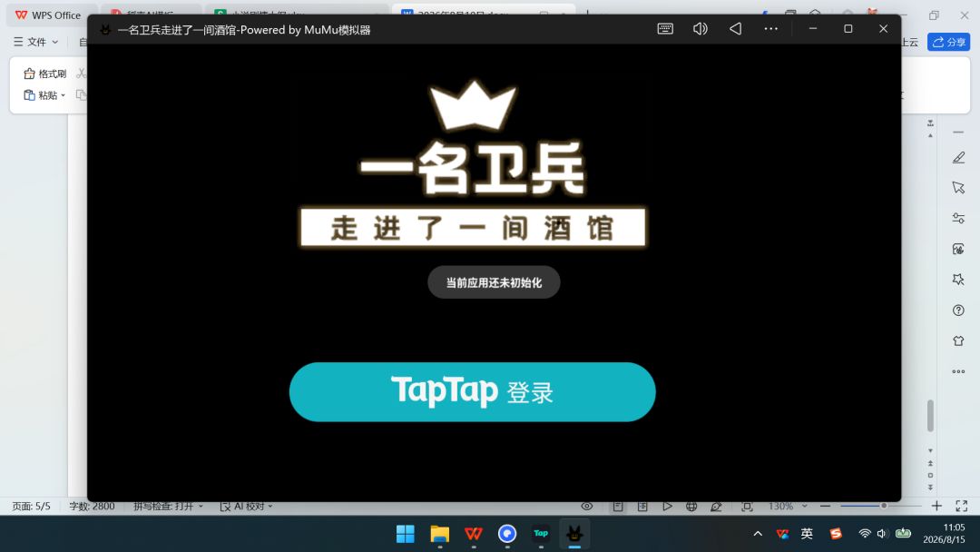Show hidden tray icons chevron

pyautogui.click(x=758, y=534)
